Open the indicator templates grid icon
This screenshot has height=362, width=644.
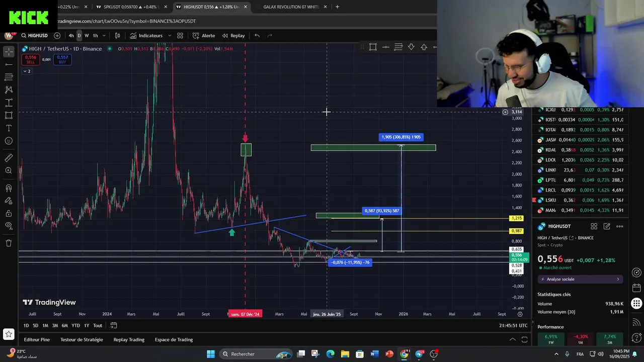180,36
